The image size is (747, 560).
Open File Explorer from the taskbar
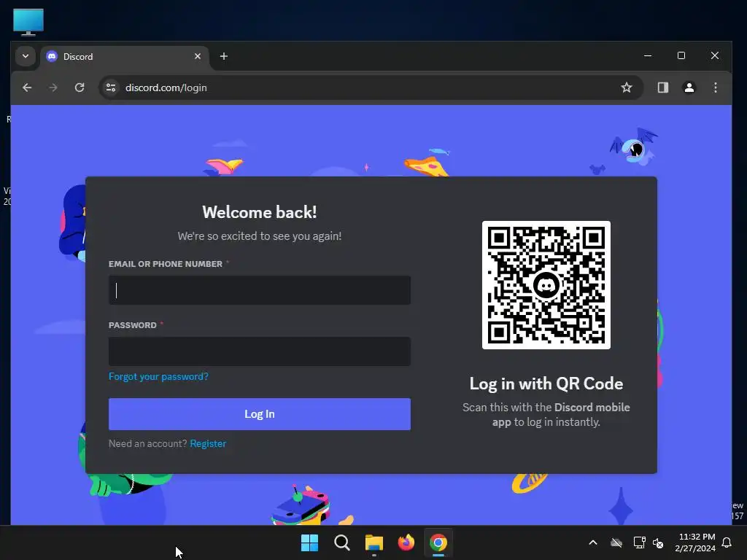coord(374,542)
